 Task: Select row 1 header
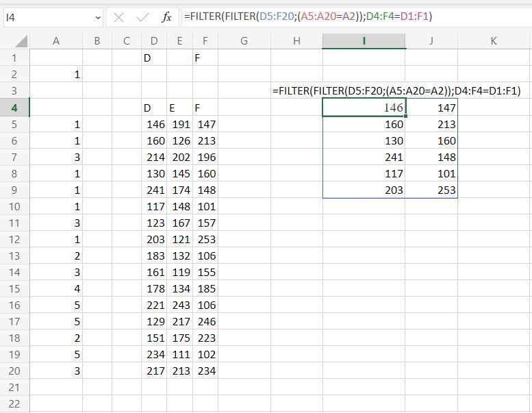click(x=14, y=58)
